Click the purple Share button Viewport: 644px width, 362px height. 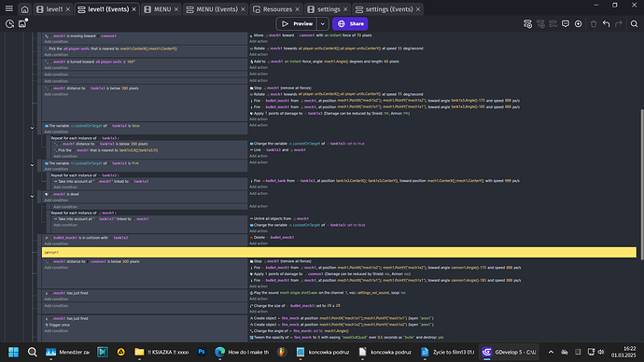pos(350,24)
